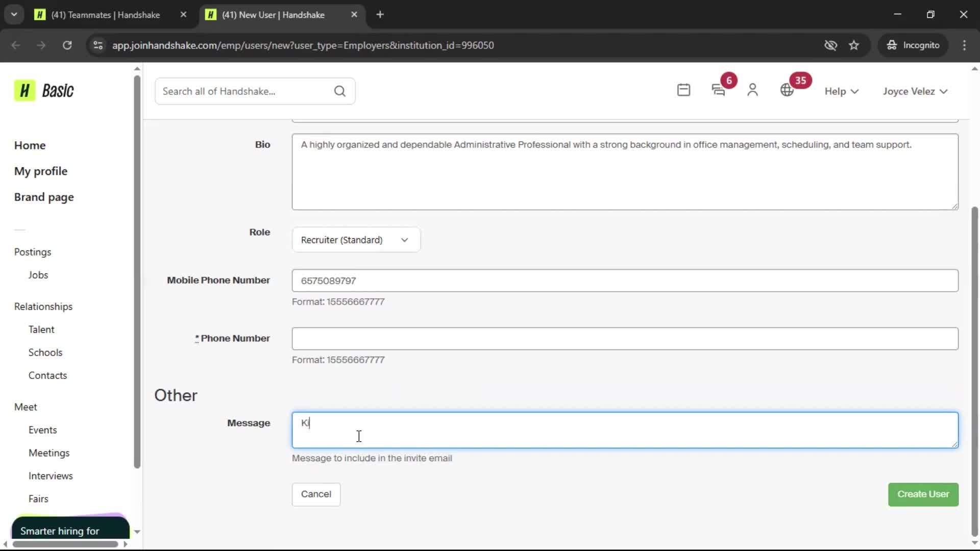Expand the Help menu
This screenshot has height=551, width=980.
(x=841, y=91)
